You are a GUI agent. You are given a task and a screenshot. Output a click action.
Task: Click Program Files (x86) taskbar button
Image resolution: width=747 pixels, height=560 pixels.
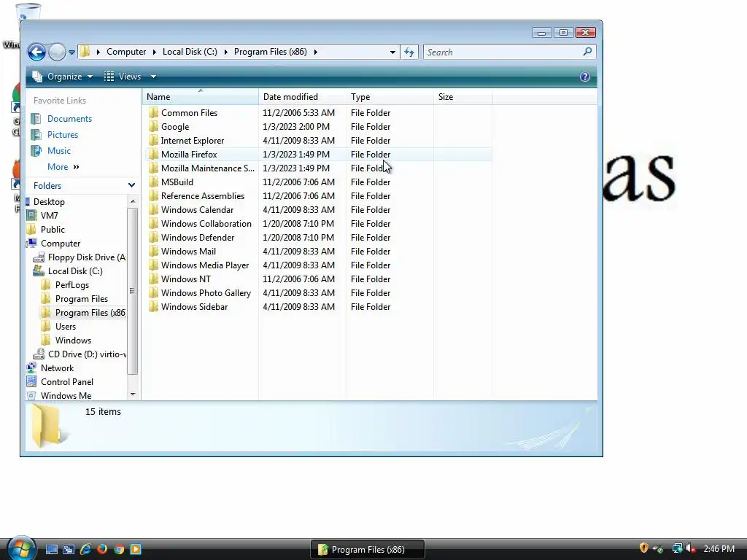point(368,550)
